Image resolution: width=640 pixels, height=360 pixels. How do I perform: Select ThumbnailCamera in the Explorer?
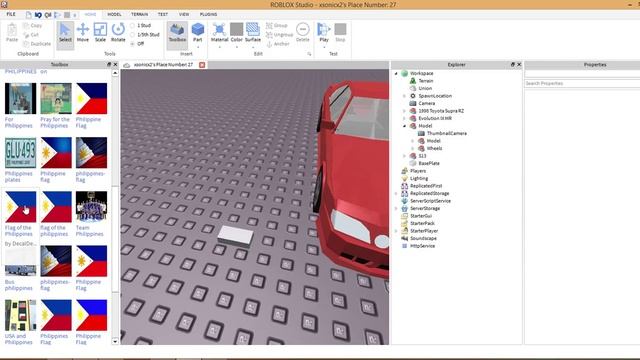point(442,133)
